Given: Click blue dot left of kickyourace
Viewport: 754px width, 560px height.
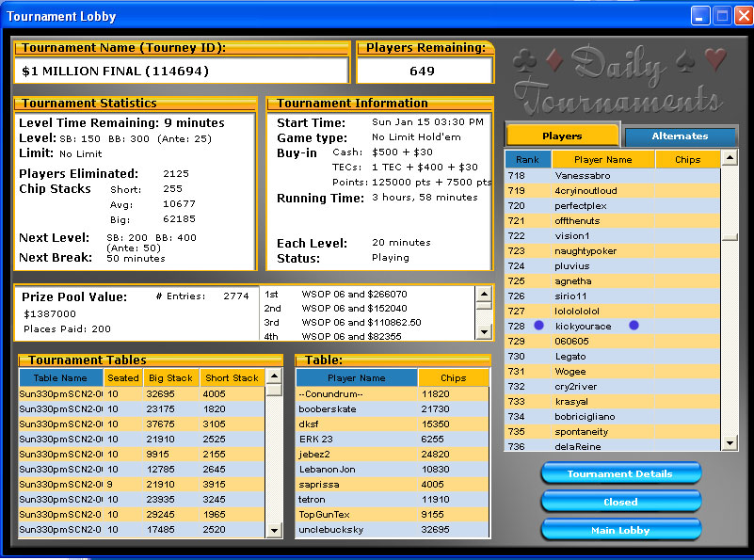Looking at the screenshot, I should (538, 326).
